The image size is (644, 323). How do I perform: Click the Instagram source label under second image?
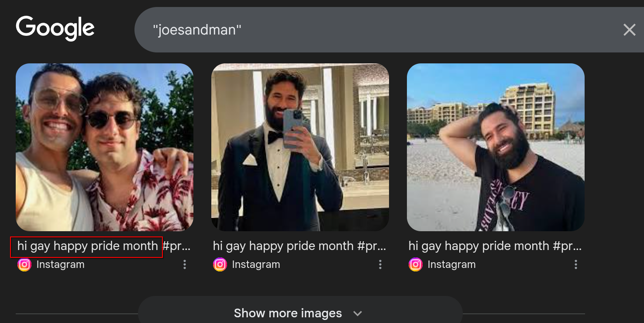(x=256, y=264)
